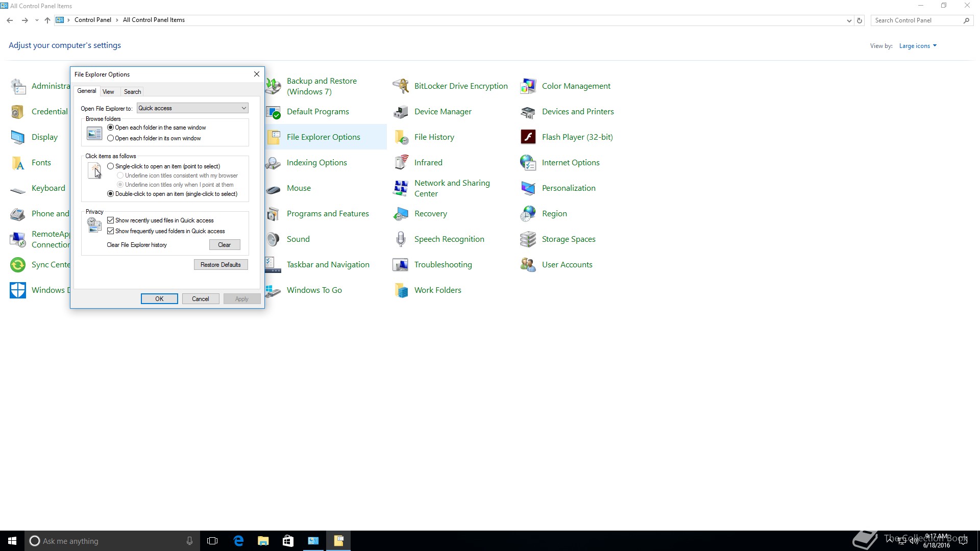Image resolution: width=980 pixels, height=551 pixels.
Task: Click the Mouse icon
Action: [274, 188]
